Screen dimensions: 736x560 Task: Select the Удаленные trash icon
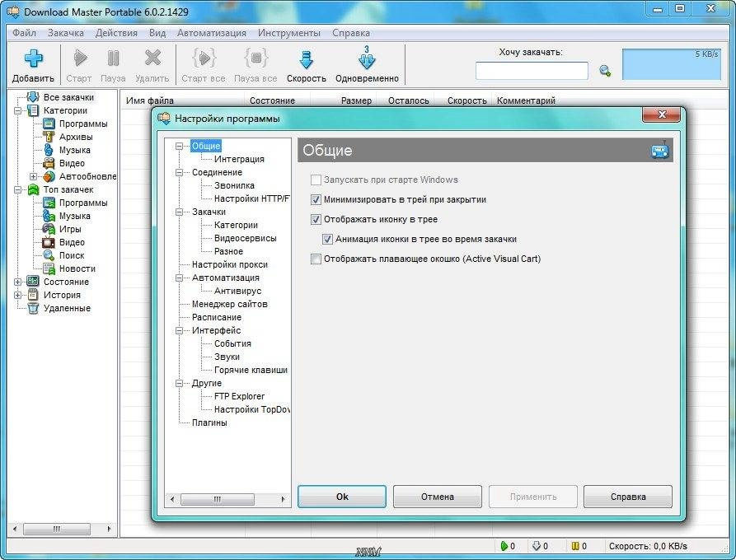(33, 308)
